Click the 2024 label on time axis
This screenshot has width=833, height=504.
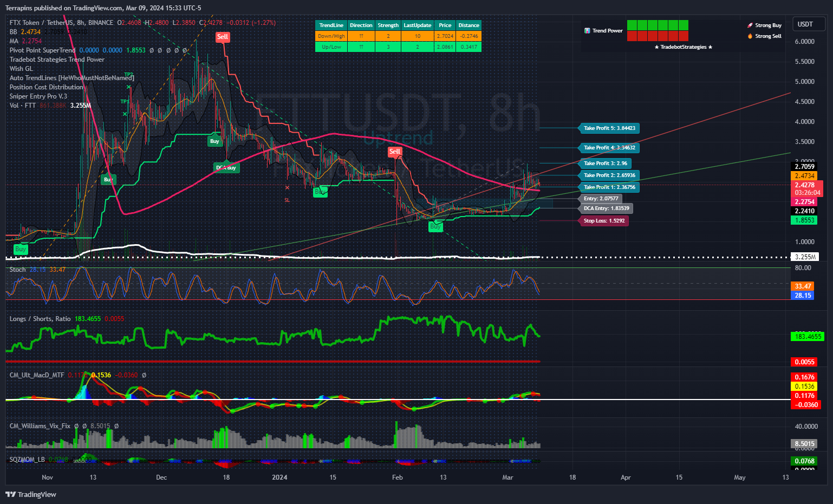click(x=279, y=477)
